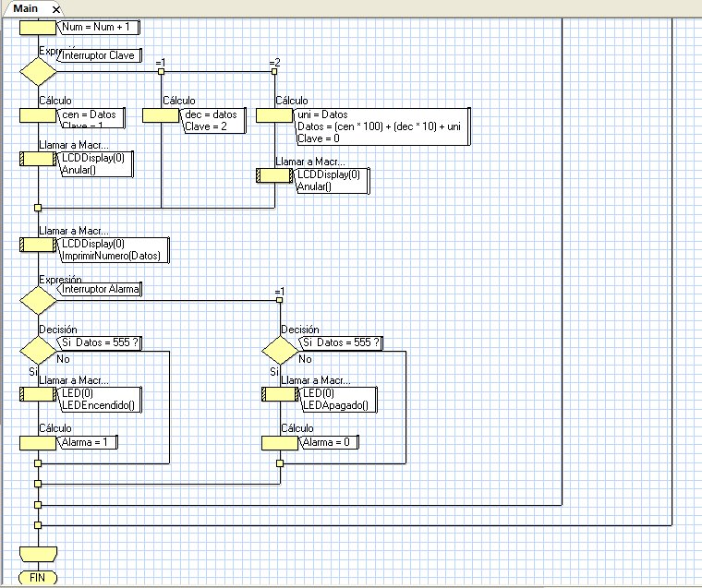The width and height of the screenshot is (702, 588).
Task: Click the LEDApagado() macro block
Action: [x=280, y=394]
